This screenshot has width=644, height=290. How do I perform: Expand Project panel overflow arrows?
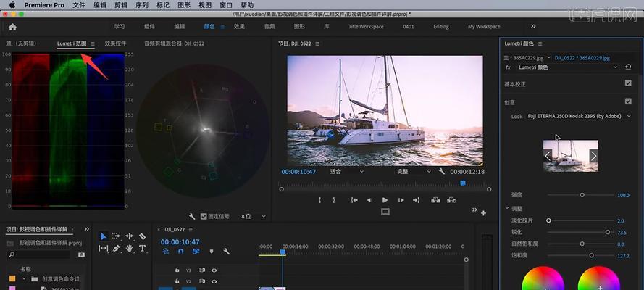[x=87, y=229]
